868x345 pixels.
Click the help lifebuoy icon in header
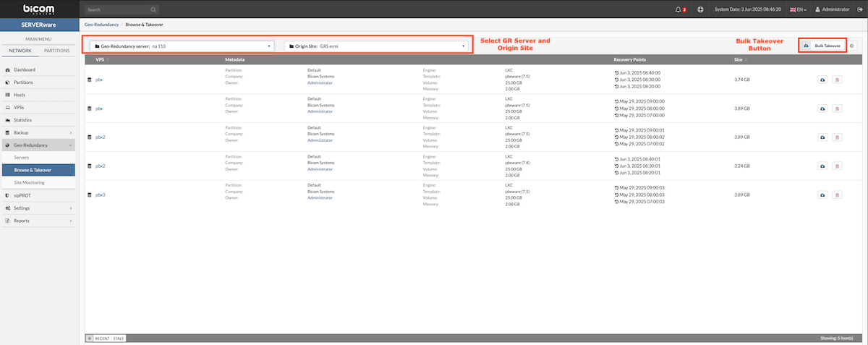pos(700,9)
